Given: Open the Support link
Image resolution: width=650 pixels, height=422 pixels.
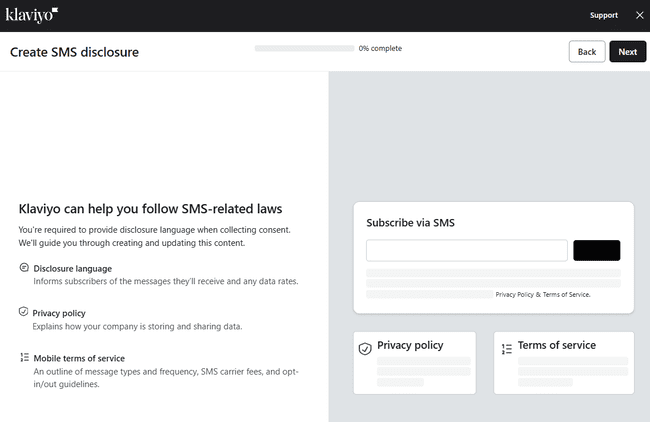Looking at the screenshot, I should coord(603,15).
